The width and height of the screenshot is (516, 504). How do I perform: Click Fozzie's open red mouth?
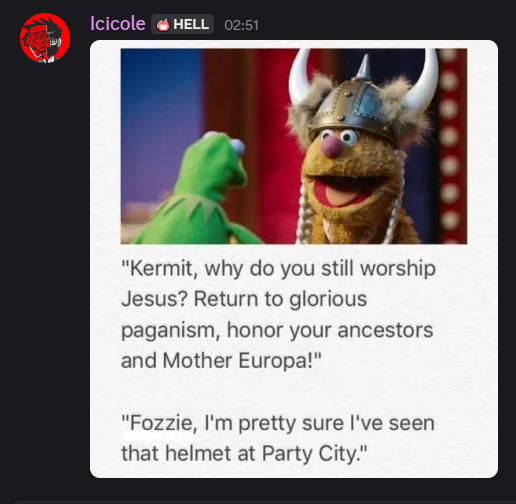pos(345,192)
